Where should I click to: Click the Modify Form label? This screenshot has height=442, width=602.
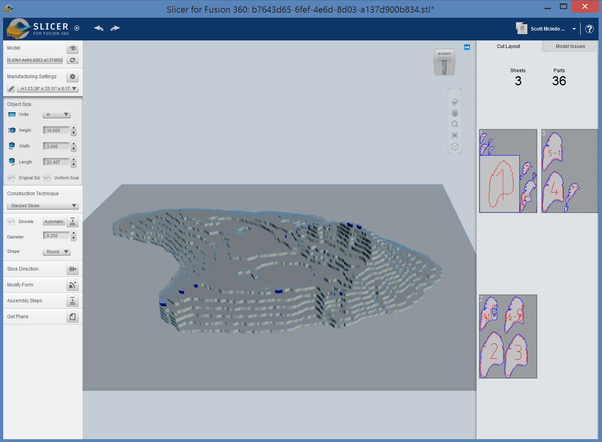tap(20, 285)
